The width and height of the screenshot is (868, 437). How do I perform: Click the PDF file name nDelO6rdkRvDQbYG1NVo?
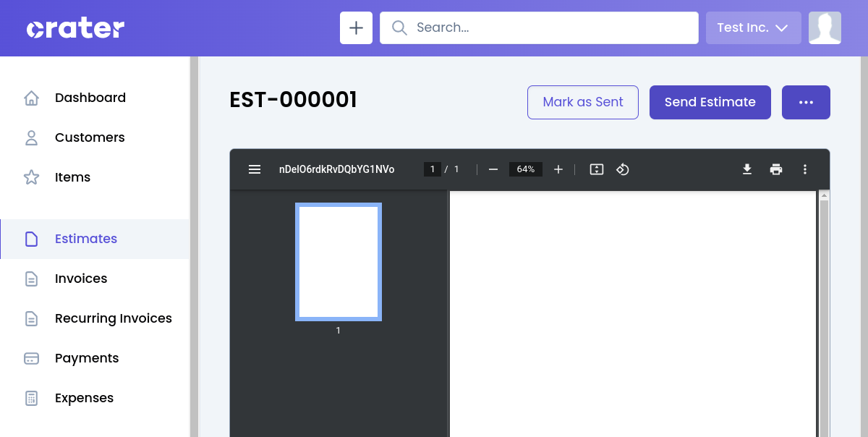(337, 169)
